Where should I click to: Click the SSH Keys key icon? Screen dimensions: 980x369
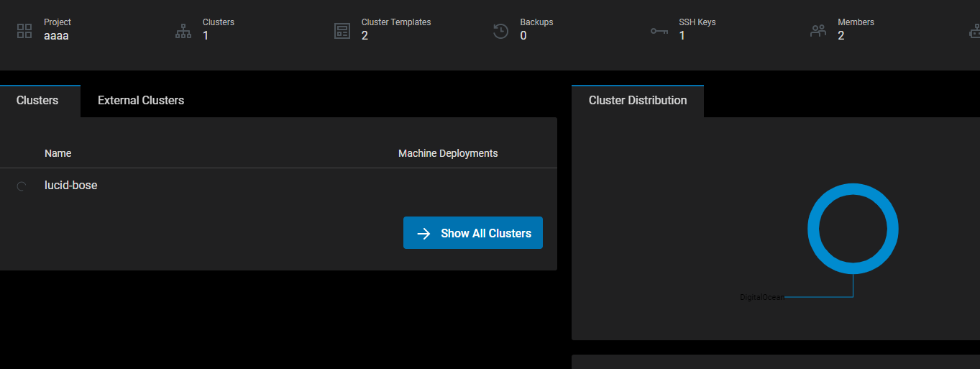click(x=659, y=31)
